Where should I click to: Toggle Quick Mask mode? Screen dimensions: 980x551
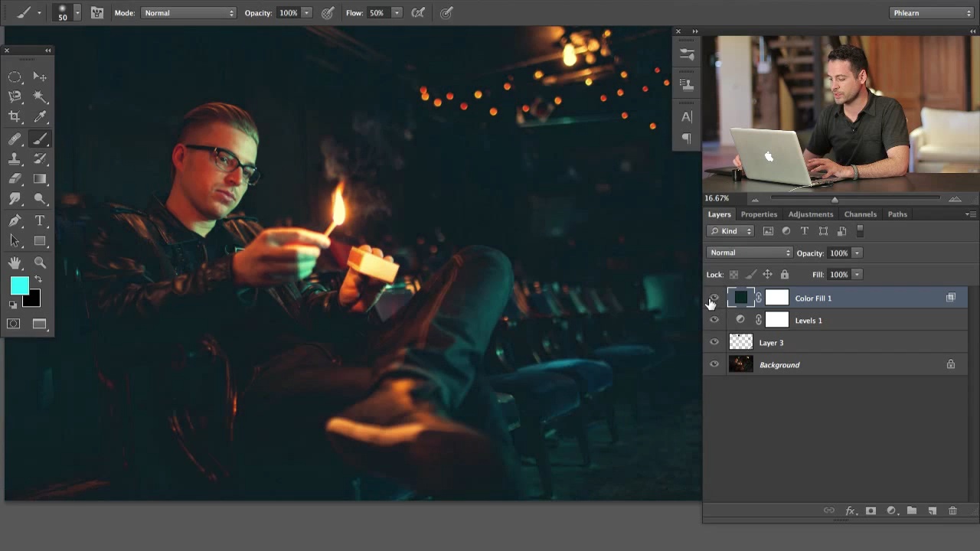[x=14, y=324]
